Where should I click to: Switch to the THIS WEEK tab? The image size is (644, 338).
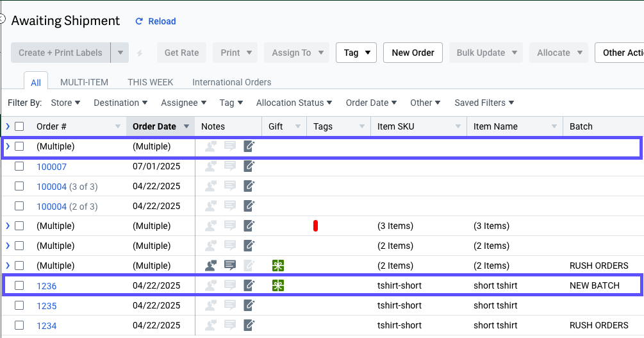click(151, 82)
